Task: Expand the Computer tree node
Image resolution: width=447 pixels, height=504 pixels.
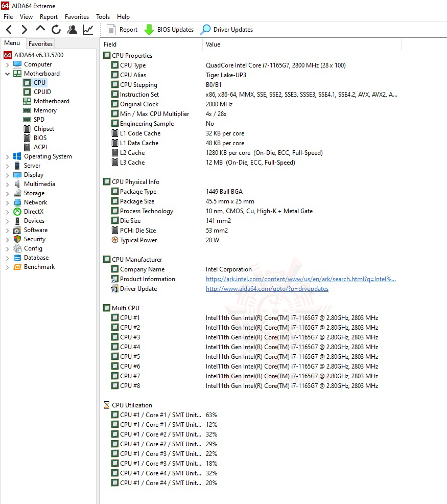Action: click(7, 64)
